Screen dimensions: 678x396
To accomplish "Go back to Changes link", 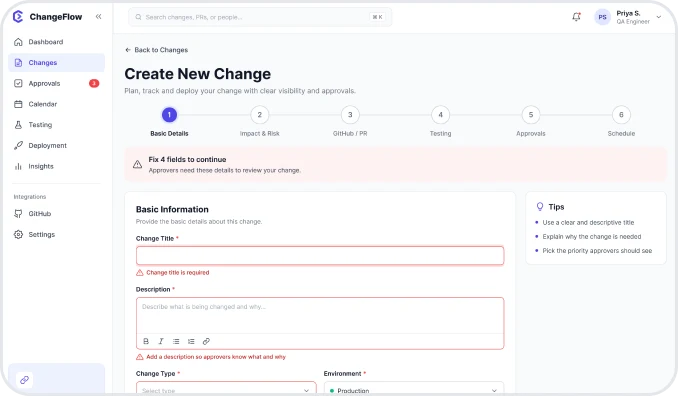I will click(x=157, y=50).
